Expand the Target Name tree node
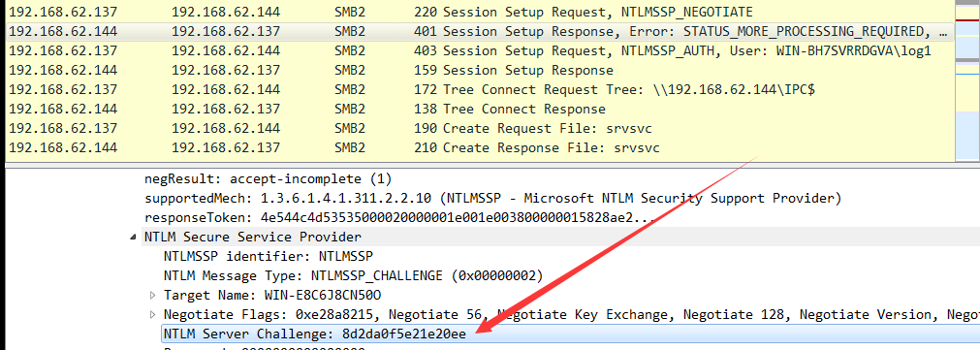Screen dimensions: 980x350 (152, 295)
